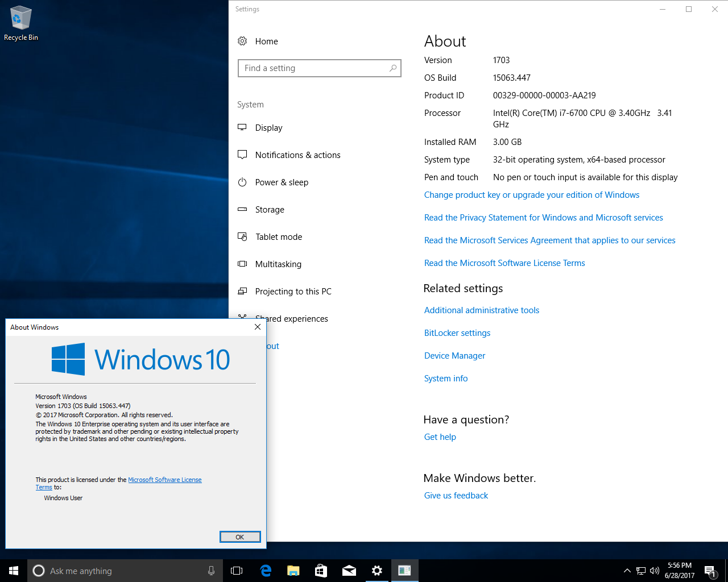Go to Settings Home gear icon
The width and height of the screenshot is (728, 582).
pos(242,41)
